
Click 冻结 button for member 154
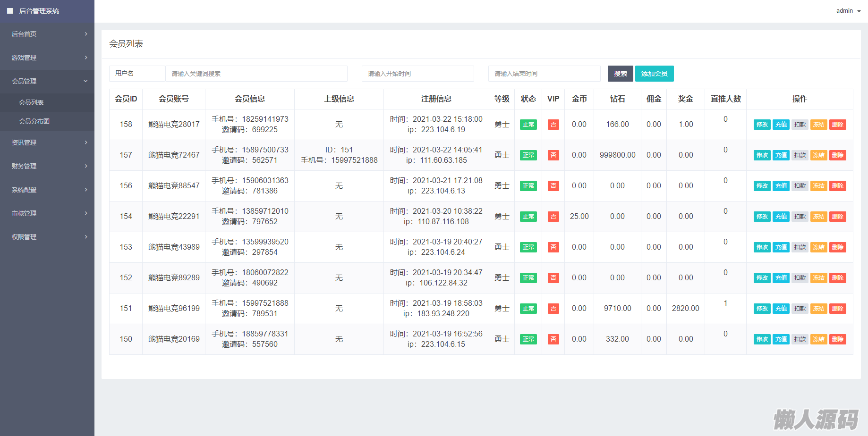click(818, 217)
